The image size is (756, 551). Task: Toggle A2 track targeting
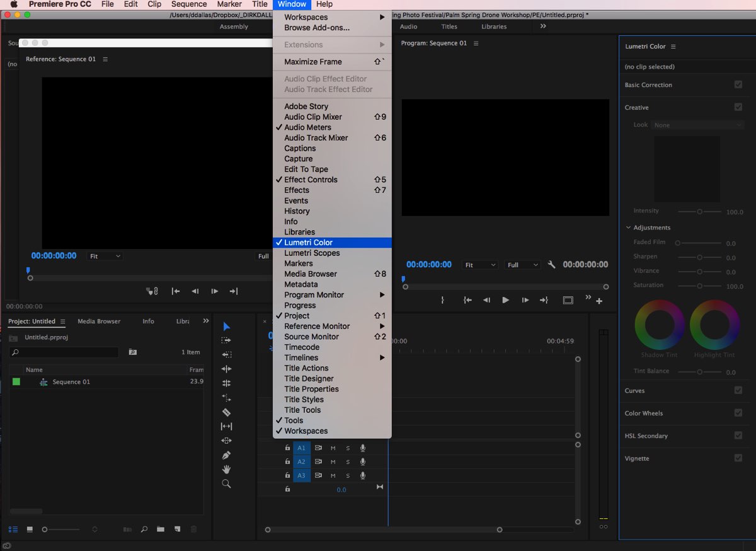click(301, 461)
